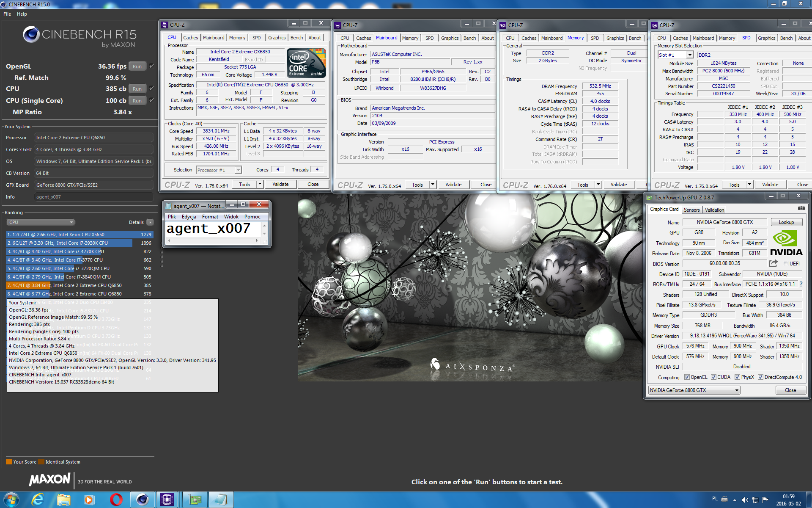Click the camera screenshot icon in GPU-Z
The width and height of the screenshot is (812, 508).
pyautogui.click(x=801, y=208)
